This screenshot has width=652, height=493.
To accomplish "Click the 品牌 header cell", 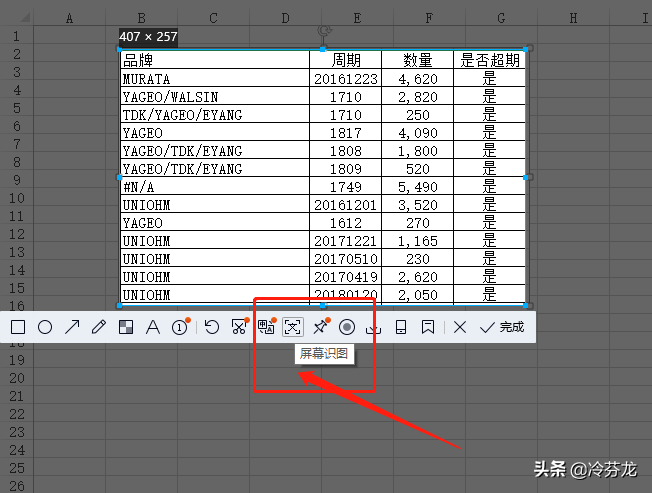I will tap(215, 60).
